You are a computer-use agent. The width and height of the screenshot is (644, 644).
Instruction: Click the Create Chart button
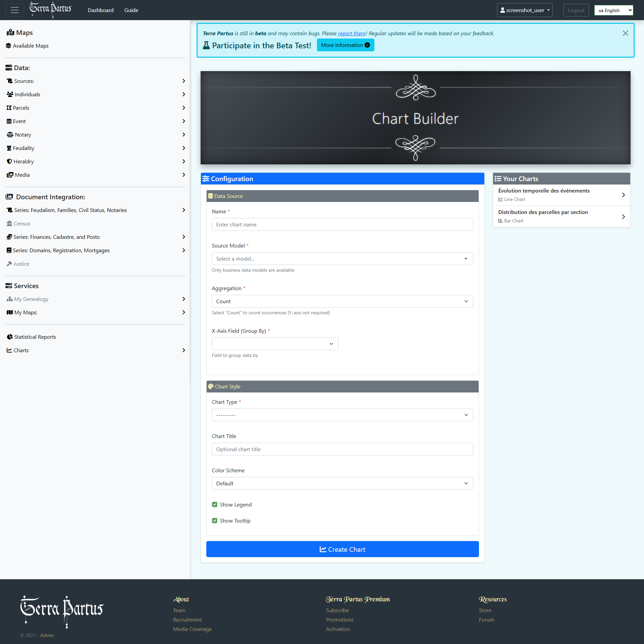[342, 549]
